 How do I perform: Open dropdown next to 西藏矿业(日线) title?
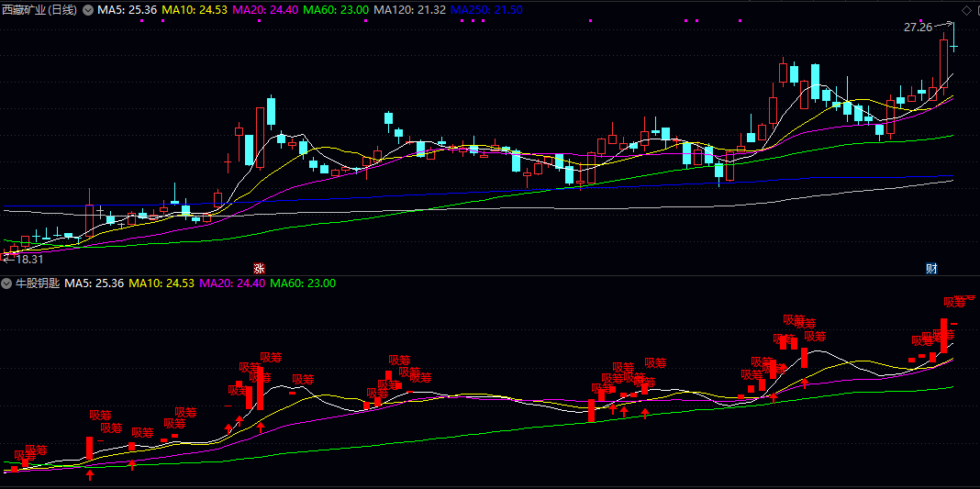pos(88,10)
